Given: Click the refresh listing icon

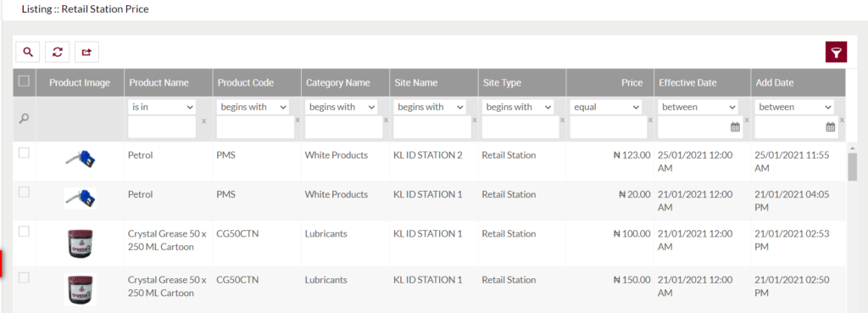Looking at the screenshot, I should tap(57, 52).
